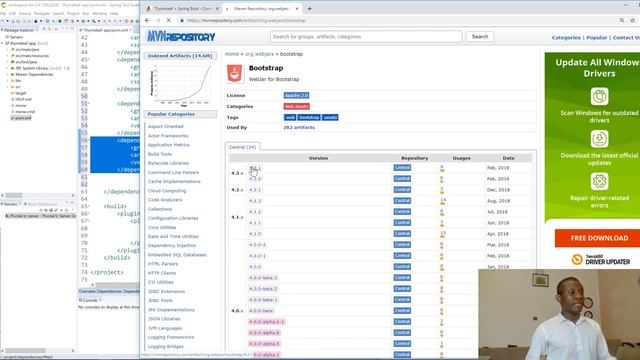Open the Dependency Injection category
The width and height of the screenshot is (640, 360).
(x=172, y=246)
